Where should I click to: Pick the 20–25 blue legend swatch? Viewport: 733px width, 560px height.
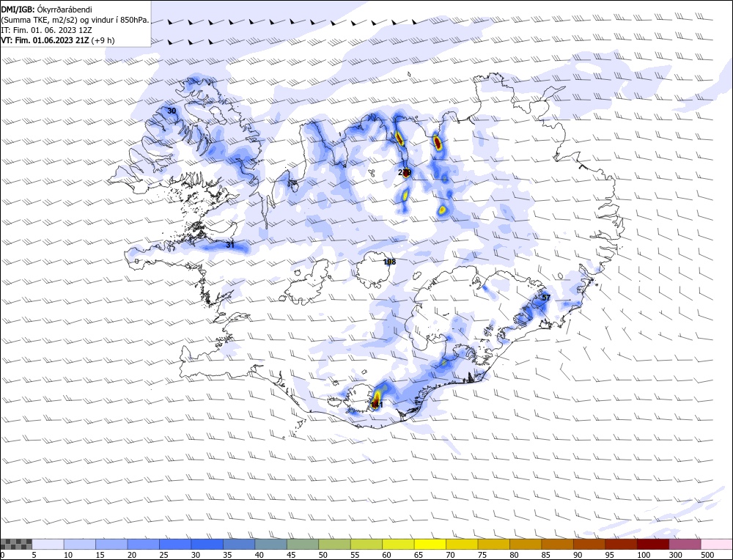[x=144, y=544]
